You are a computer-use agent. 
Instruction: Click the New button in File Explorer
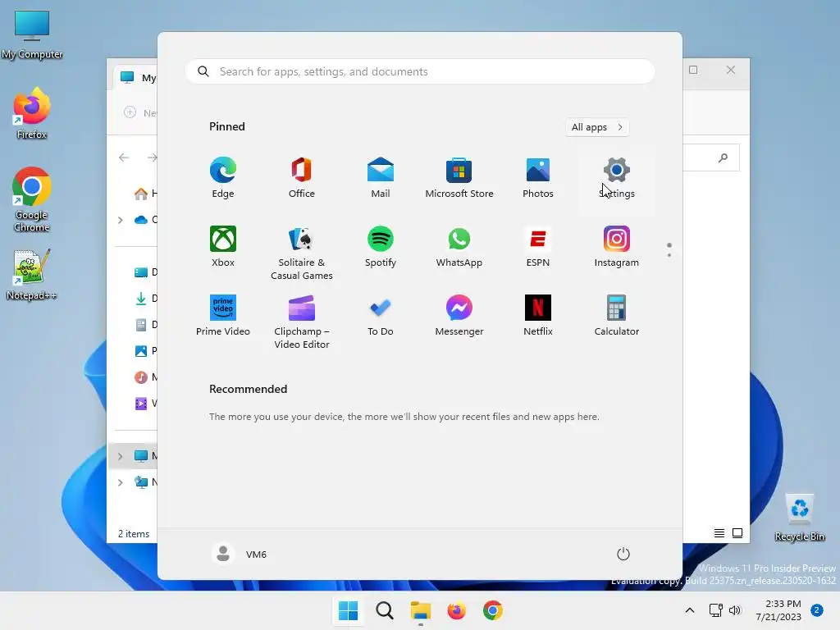pos(140,112)
